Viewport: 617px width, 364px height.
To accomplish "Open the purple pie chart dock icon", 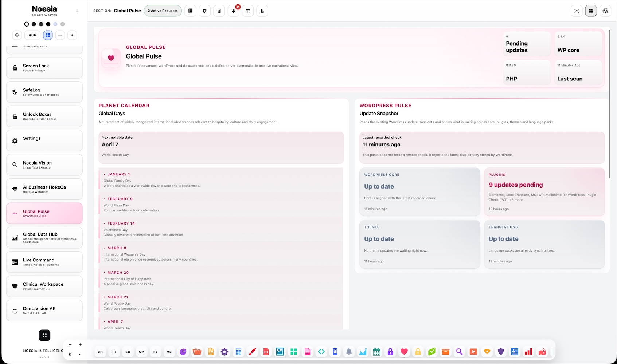I will [x=183, y=352].
